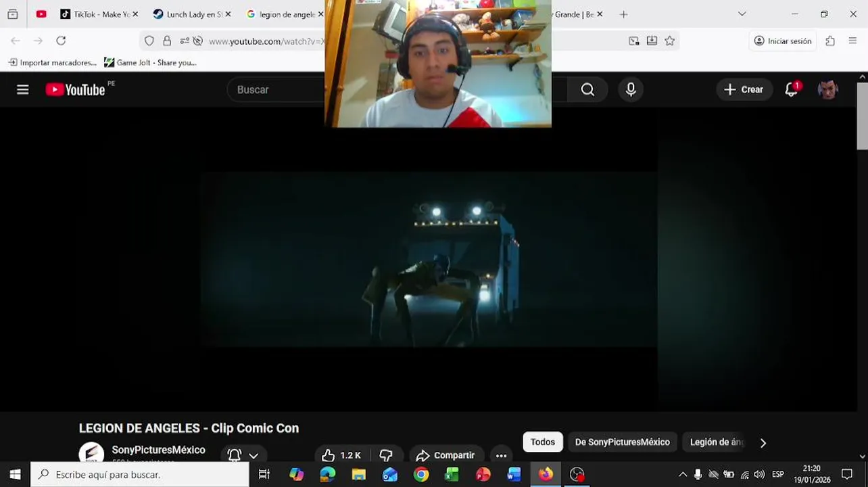
Task: Like the video with thumbs up
Action: click(341, 455)
